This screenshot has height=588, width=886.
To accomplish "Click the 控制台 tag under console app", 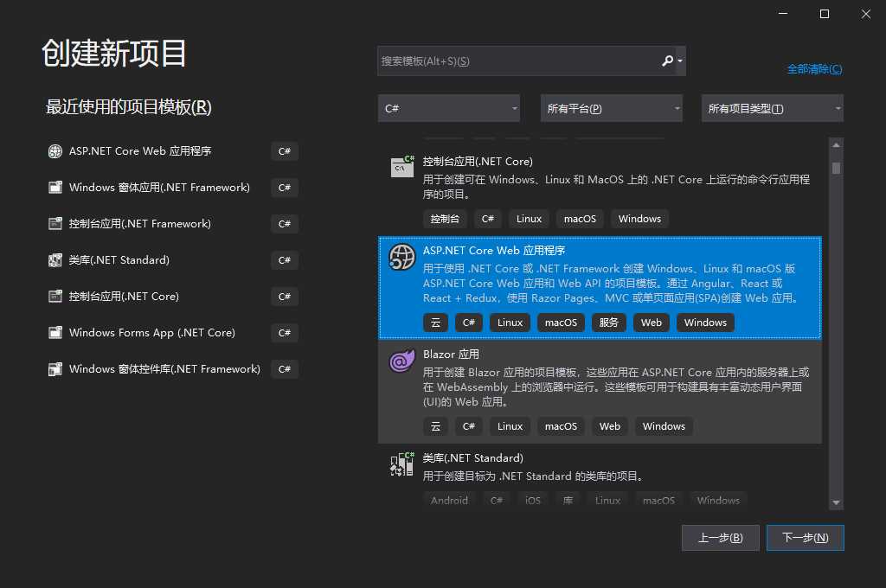I will 445,219.
